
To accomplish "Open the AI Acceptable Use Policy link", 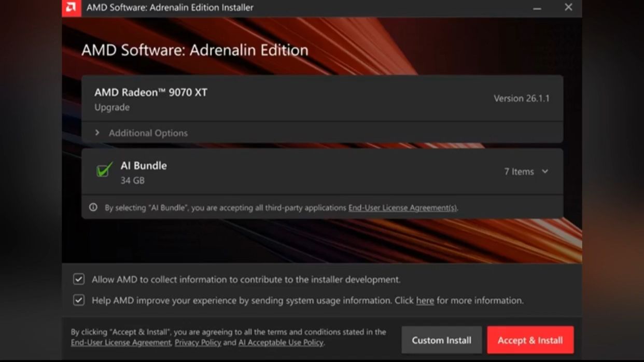I will pyautogui.click(x=281, y=343).
